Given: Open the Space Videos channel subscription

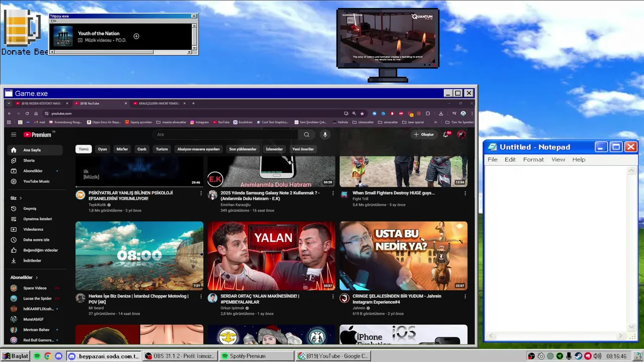Looking at the screenshot, I should point(34,288).
